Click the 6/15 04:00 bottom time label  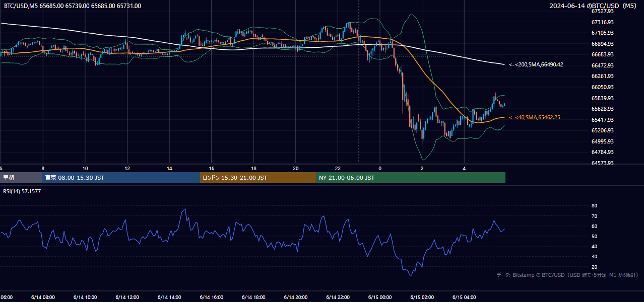point(464,297)
